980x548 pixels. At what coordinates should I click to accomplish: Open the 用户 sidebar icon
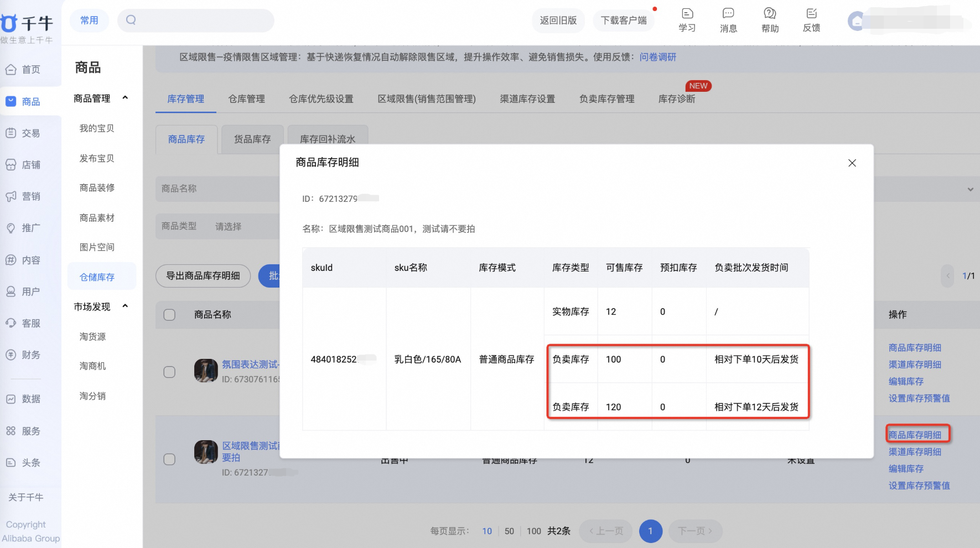(11, 291)
